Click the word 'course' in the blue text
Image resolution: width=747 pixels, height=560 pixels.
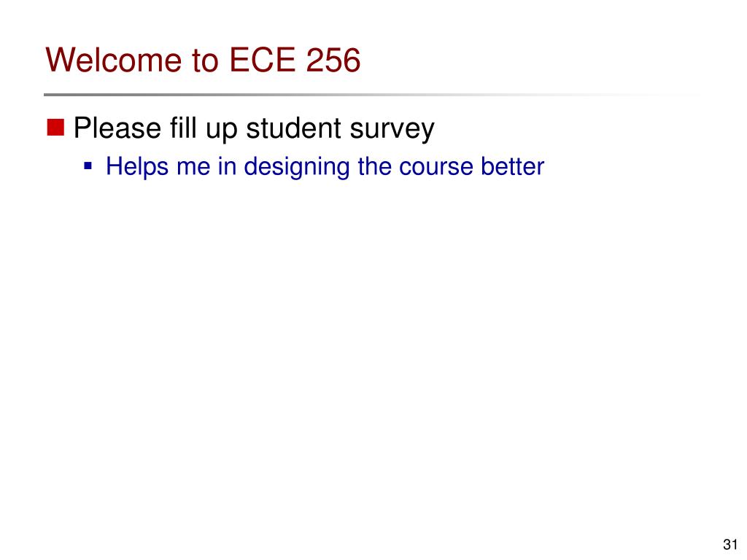tap(436, 167)
